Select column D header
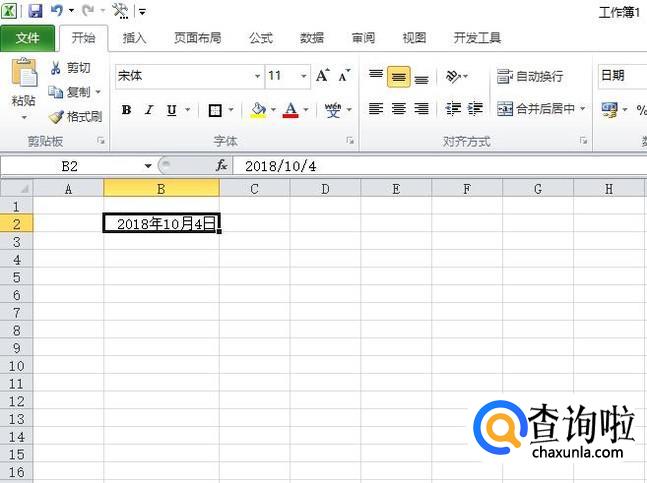647x483 pixels. pos(325,189)
